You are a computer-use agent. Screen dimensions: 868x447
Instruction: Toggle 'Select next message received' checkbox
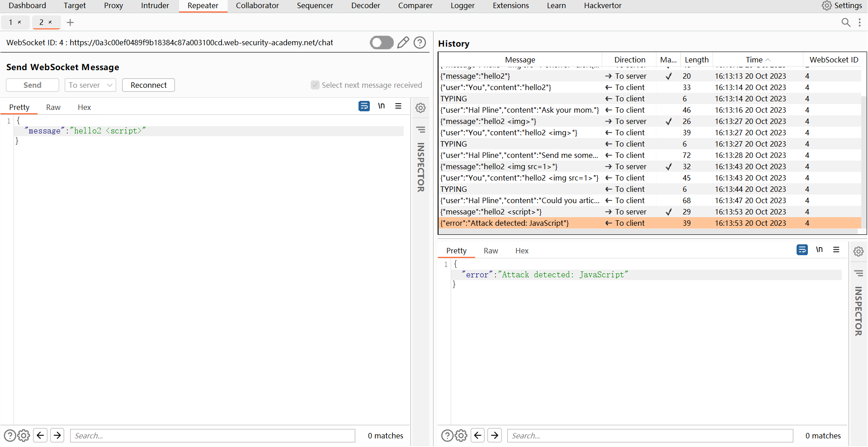[315, 85]
